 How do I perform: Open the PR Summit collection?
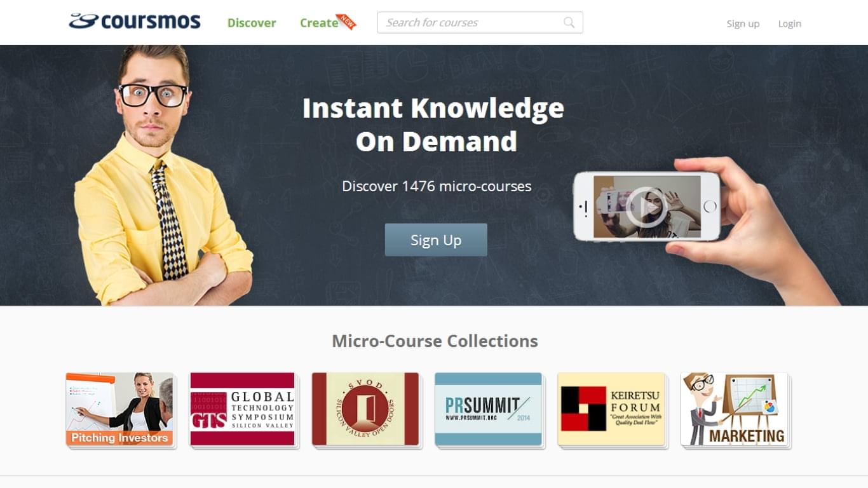pos(489,410)
